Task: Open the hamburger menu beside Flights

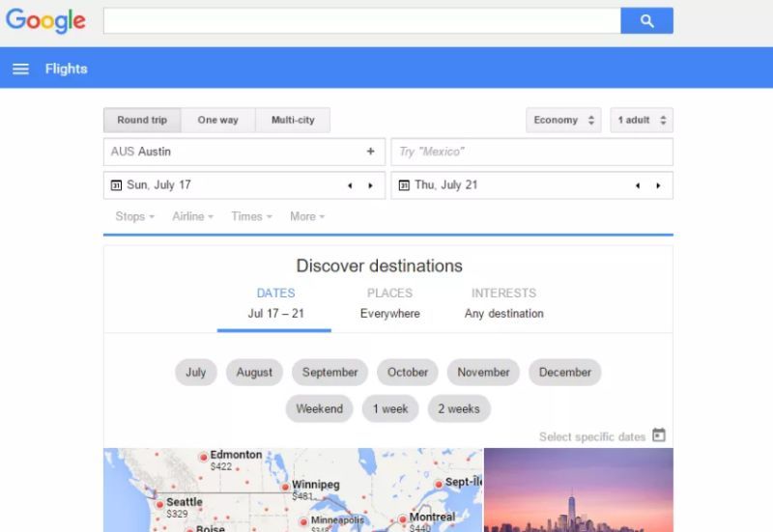Action: [20, 69]
